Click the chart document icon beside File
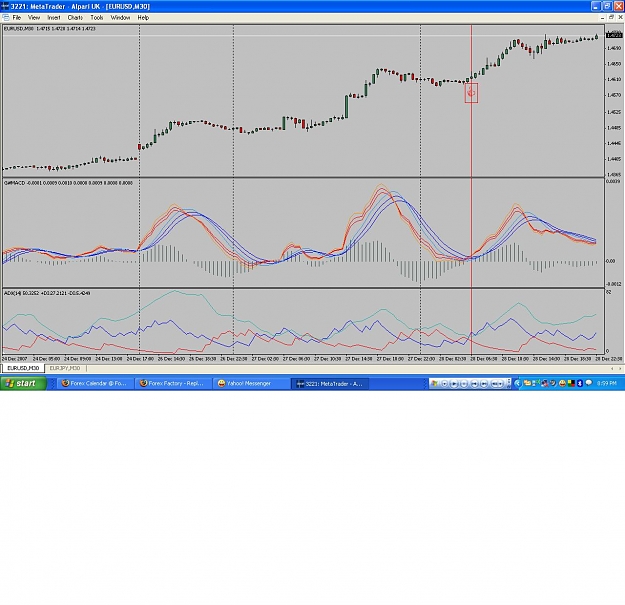The image size is (625, 605). [6, 18]
